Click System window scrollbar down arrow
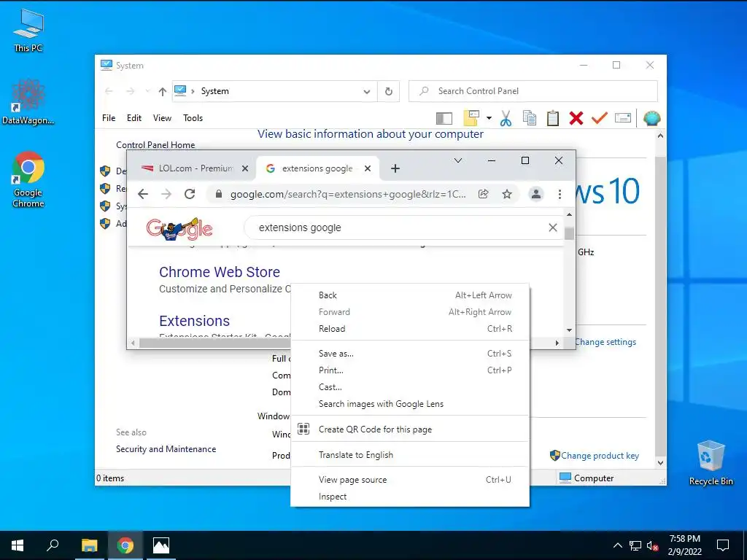The height and width of the screenshot is (560, 747). coord(660,463)
